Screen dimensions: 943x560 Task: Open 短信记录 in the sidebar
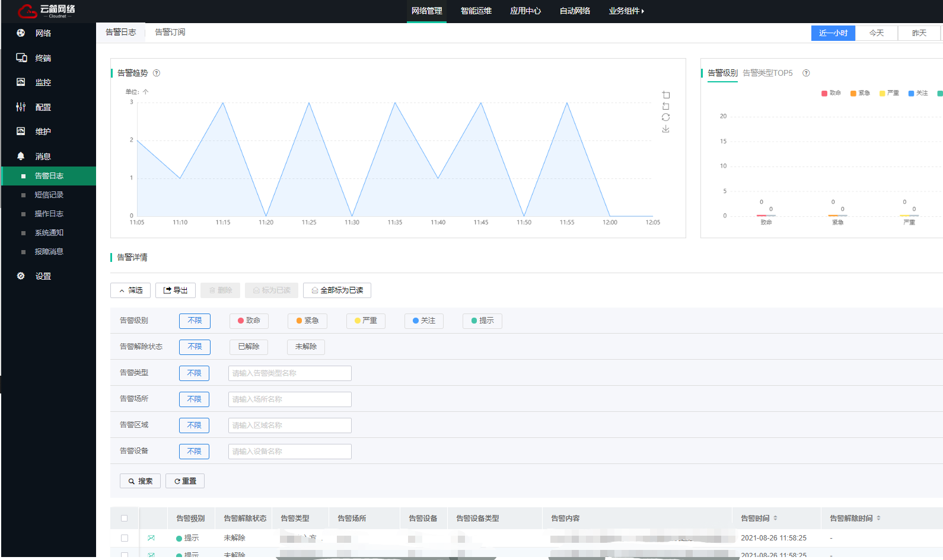tap(49, 195)
